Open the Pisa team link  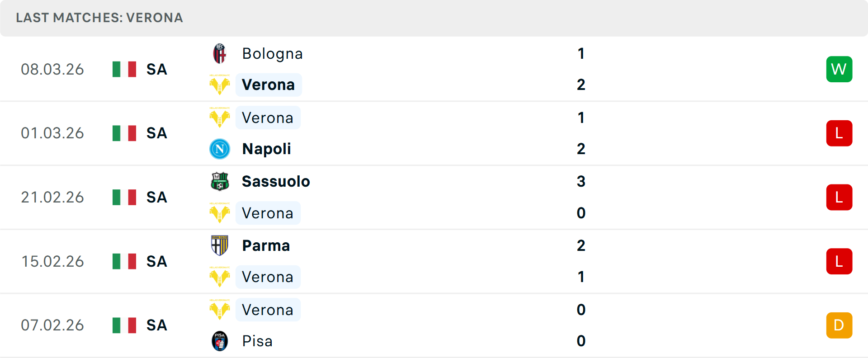pos(257,341)
